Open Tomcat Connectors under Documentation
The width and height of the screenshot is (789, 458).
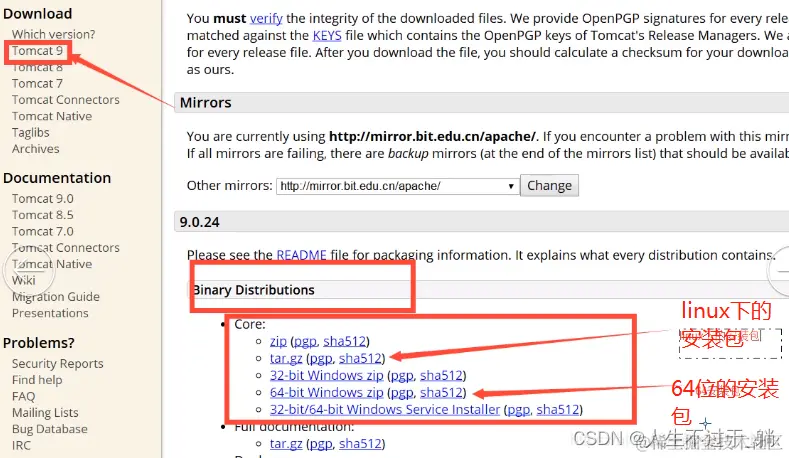[x=66, y=248]
